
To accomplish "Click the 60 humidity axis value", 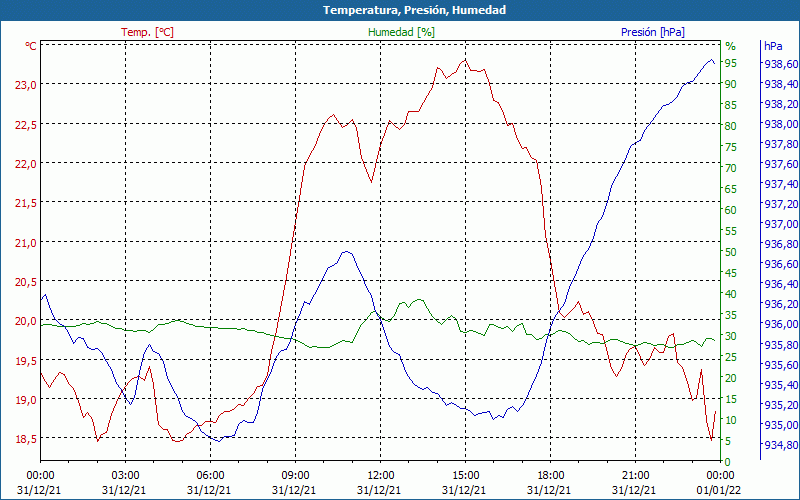I will pyautogui.click(x=731, y=210).
